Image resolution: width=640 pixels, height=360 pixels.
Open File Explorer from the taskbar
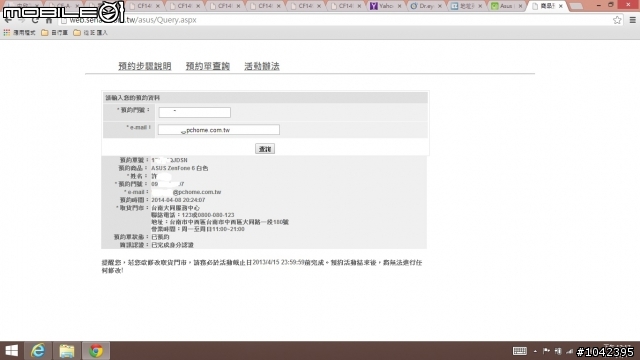tap(67, 351)
